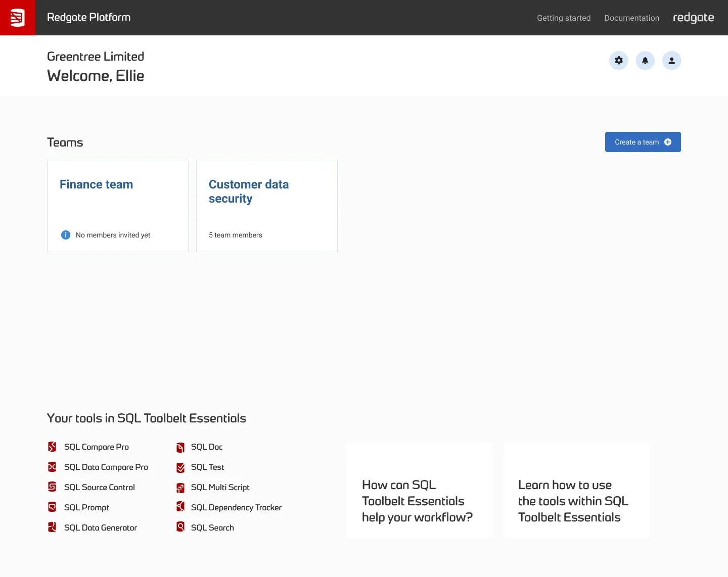Open the Getting started link

[x=564, y=18]
